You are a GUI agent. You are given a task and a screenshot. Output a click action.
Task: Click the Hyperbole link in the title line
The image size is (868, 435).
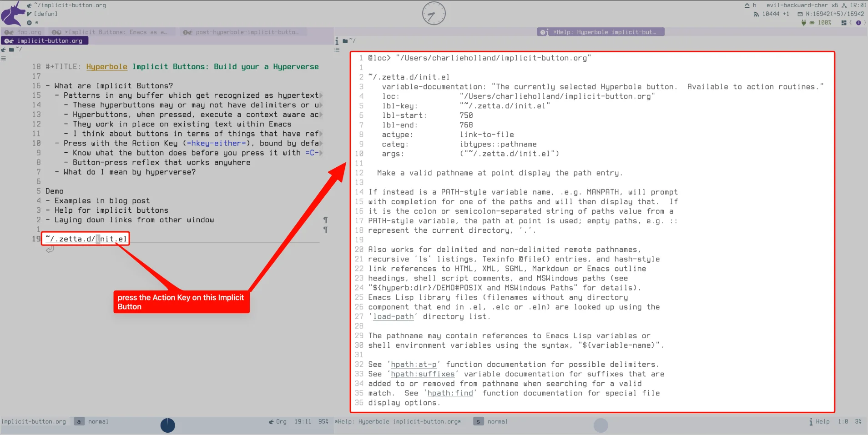pos(107,66)
